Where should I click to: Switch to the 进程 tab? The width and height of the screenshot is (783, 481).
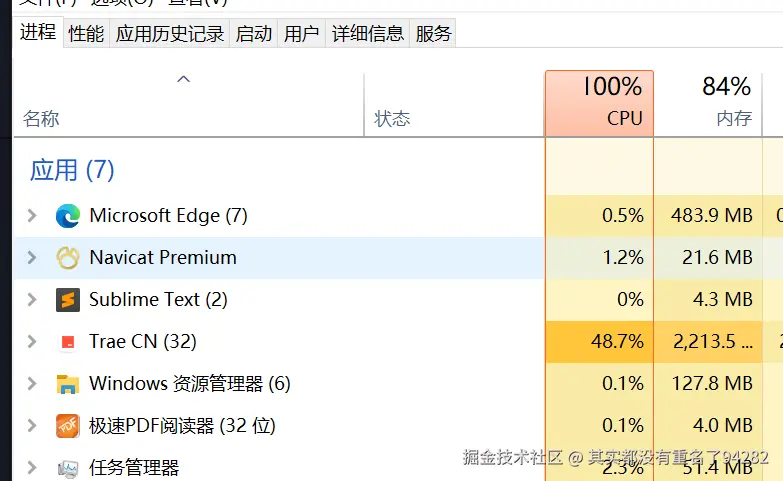pyautogui.click(x=38, y=32)
